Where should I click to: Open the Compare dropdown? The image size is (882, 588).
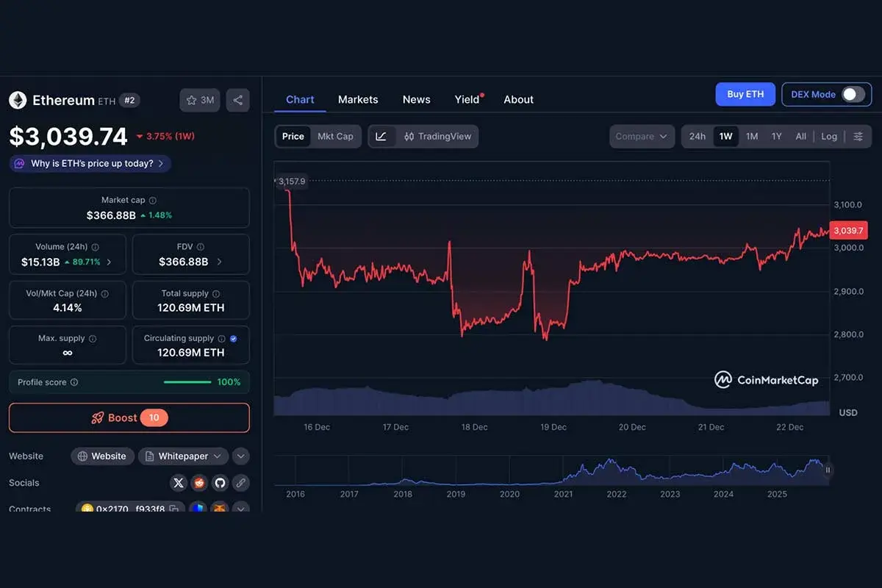tap(642, 136)
